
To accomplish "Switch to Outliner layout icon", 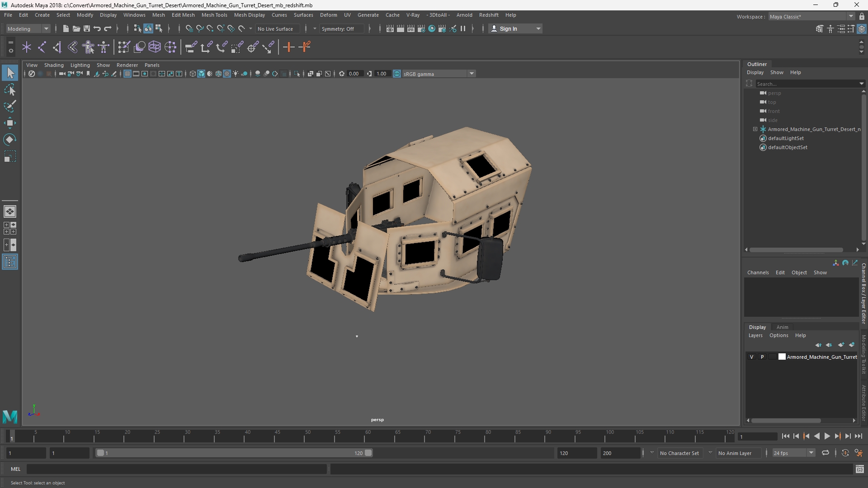I will (x=10, y=262).
